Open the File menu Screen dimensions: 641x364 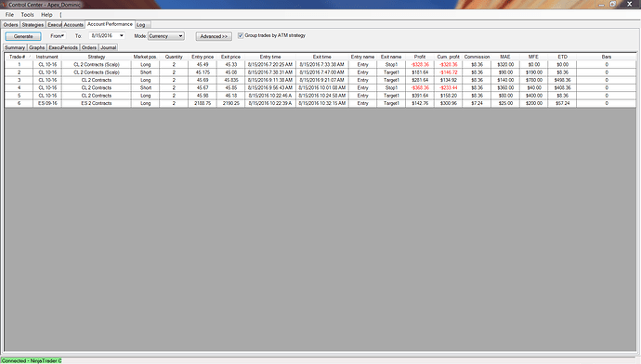9,15
